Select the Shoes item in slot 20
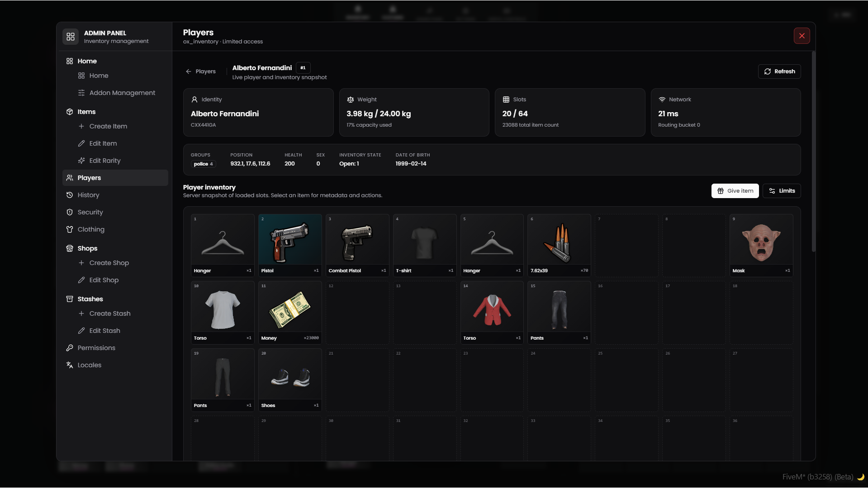This screenshot has height=488, width=868. (290, 379)
